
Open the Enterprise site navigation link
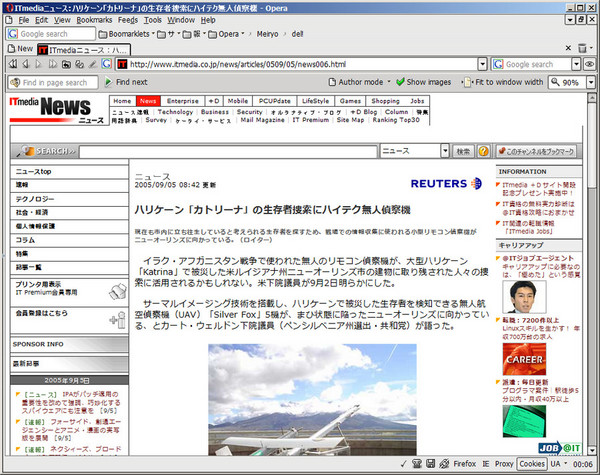[x=183, y=101]
